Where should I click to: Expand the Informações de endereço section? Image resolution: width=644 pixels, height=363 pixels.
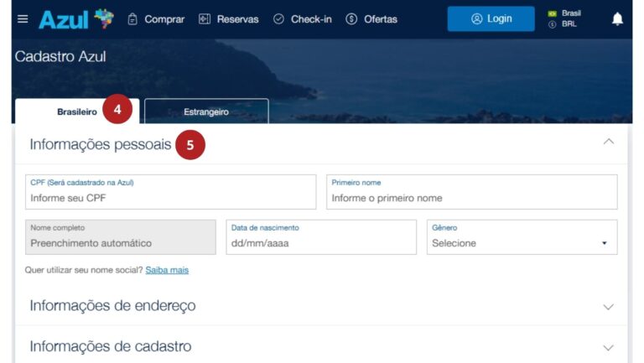pyautogui.click(x=609, y=307)
